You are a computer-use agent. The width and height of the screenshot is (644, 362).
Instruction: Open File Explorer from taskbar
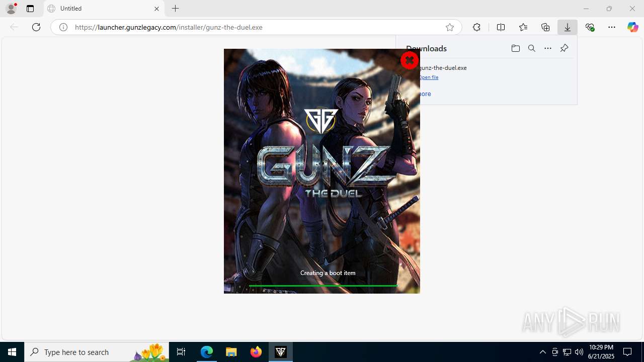click(231, 352)
